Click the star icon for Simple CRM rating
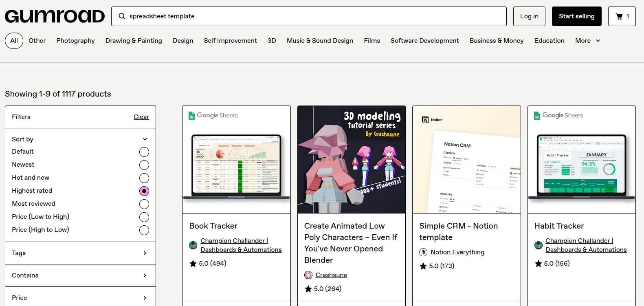Image resolution: width=644 pixels, height=306 pixels. point(423,266)
